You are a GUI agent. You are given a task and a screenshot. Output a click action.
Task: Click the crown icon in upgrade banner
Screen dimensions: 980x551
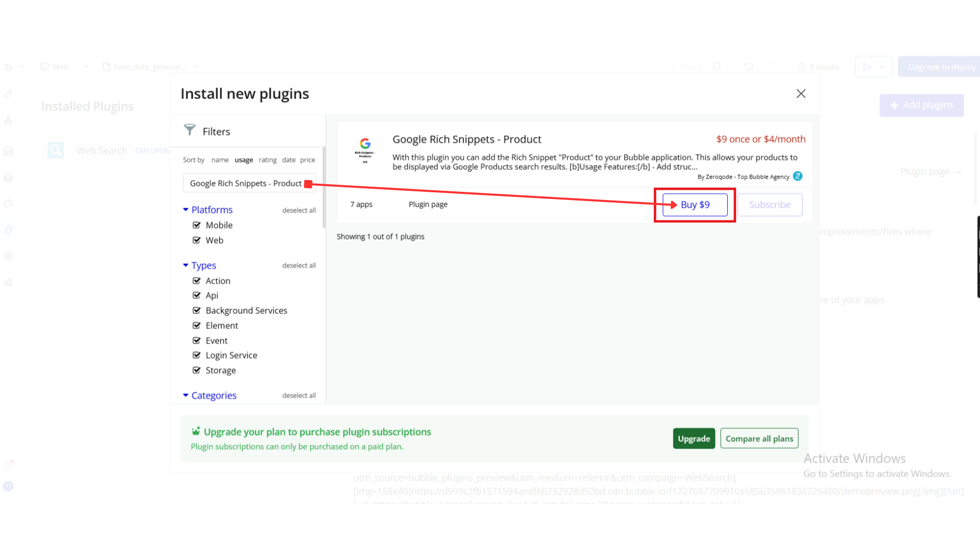[x=195, y=432]
